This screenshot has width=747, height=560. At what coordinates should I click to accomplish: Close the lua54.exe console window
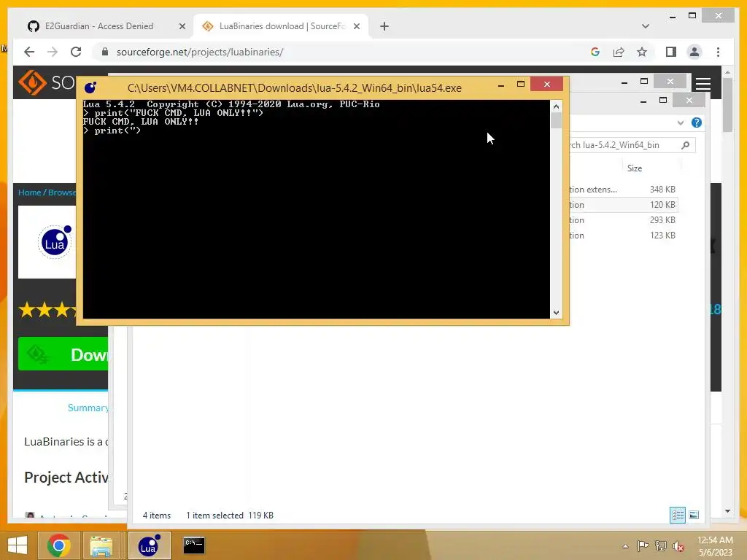click(547, 85)
